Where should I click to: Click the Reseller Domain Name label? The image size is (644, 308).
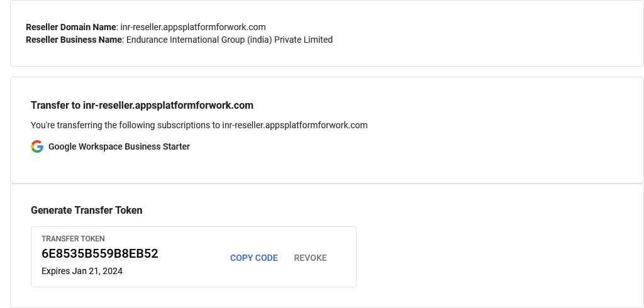tap(71, 27)
